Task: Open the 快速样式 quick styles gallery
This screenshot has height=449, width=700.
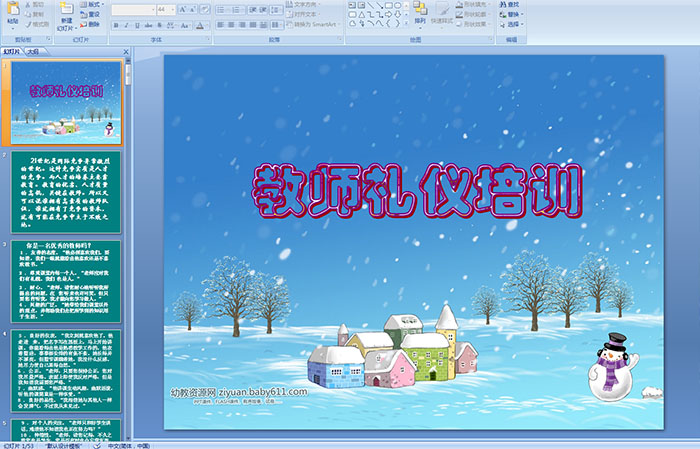Action: pos(442,13)
